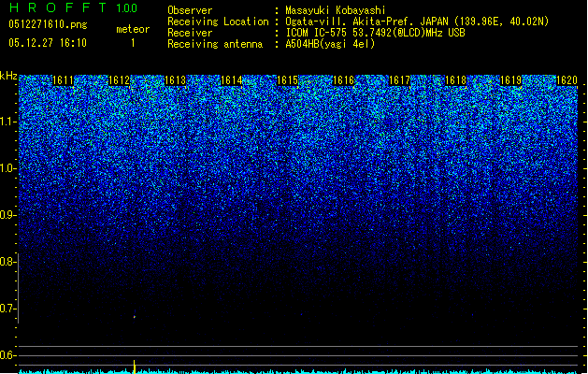The width and height of the screenshot is (588, 374).
Task: Click the 1616 time marker
Action: (x=343, y=80)
